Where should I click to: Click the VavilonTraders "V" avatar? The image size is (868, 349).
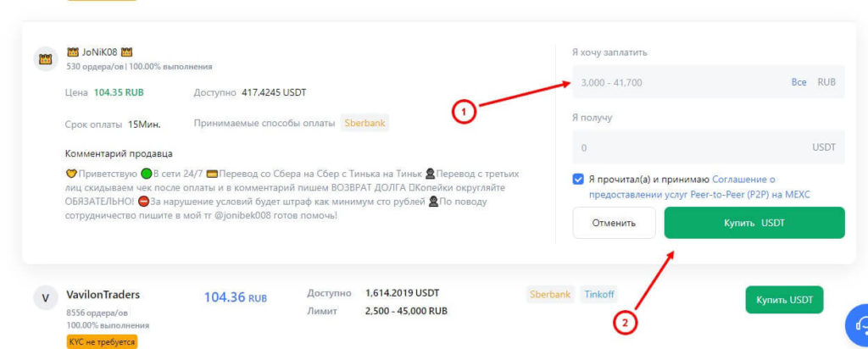44,299
